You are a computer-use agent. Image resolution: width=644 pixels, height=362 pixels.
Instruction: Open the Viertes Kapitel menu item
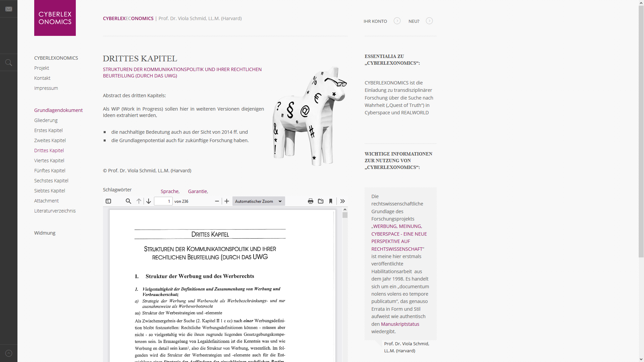49,161
